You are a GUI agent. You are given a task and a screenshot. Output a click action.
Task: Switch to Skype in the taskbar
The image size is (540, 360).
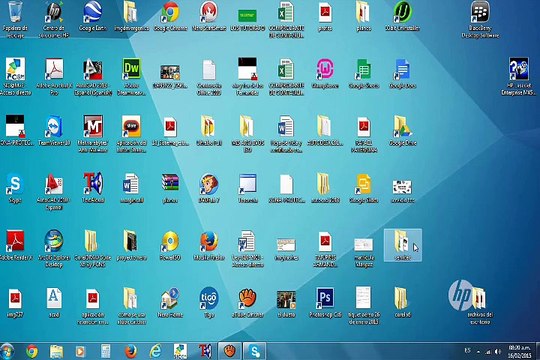[x=255, y=351]
